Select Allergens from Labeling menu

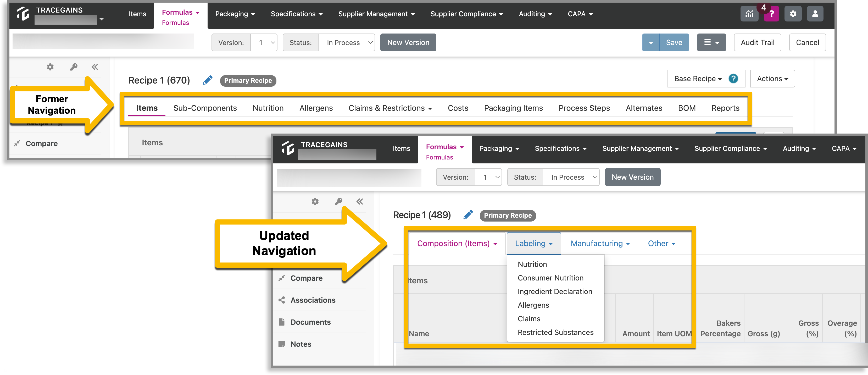click(x=533, y=305)
